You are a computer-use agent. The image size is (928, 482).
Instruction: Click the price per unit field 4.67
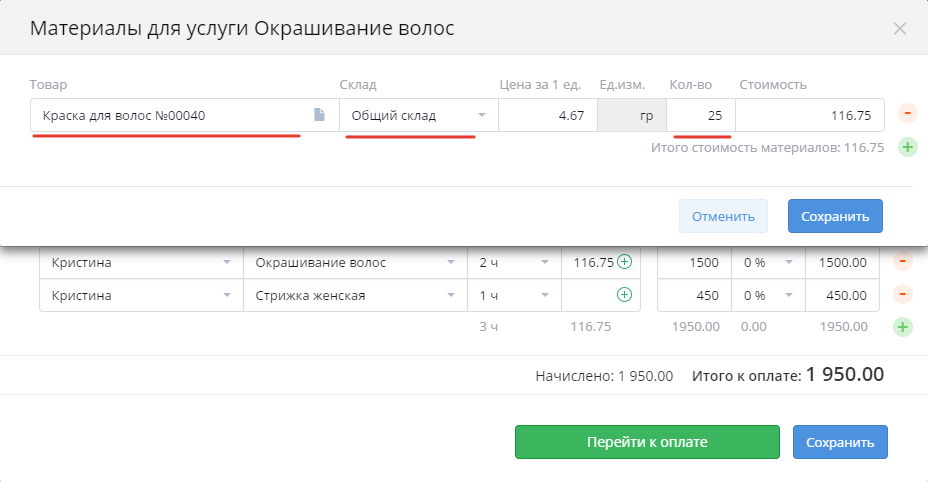coord(548,115)
